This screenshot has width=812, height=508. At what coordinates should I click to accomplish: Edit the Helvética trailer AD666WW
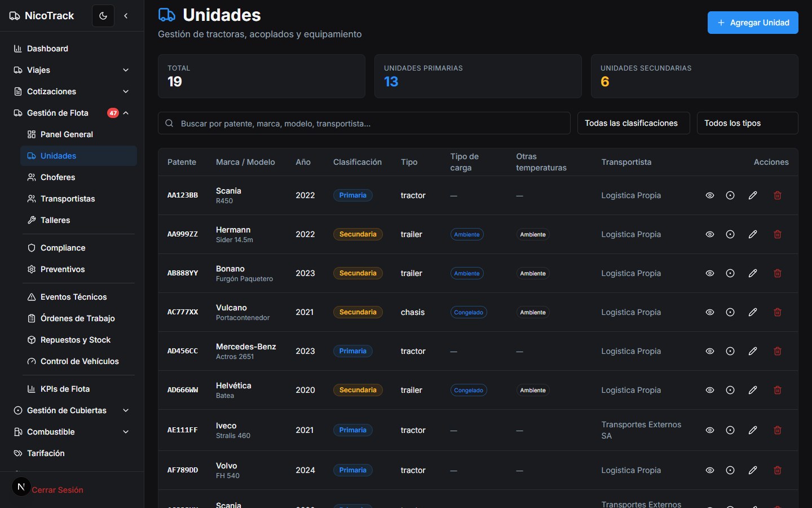753,390
